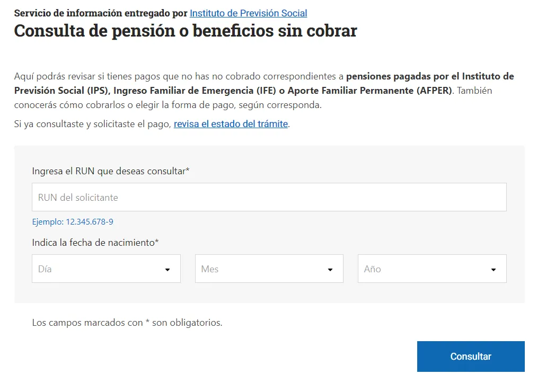Open the Instituto de Previsión Social link

pos(248,13)
